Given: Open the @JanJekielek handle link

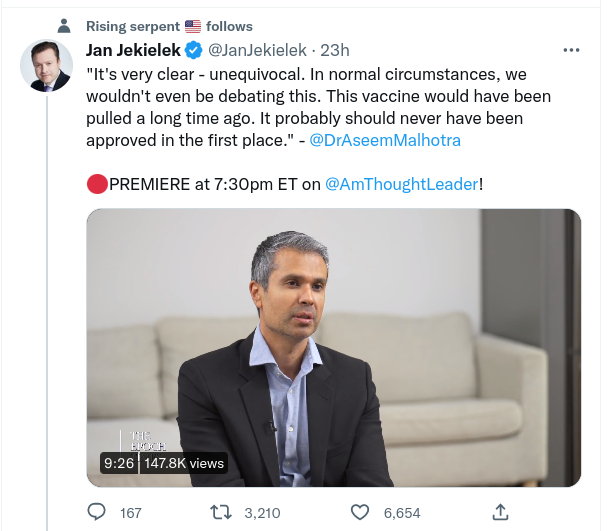Looking at the screenshot, I should coord(250,49).
